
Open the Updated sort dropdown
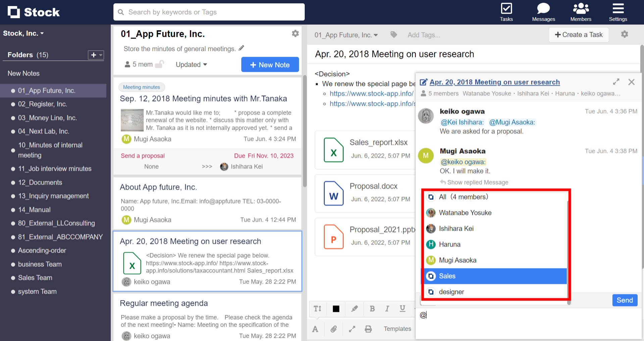pyautogui.click(x=191, y=65)
